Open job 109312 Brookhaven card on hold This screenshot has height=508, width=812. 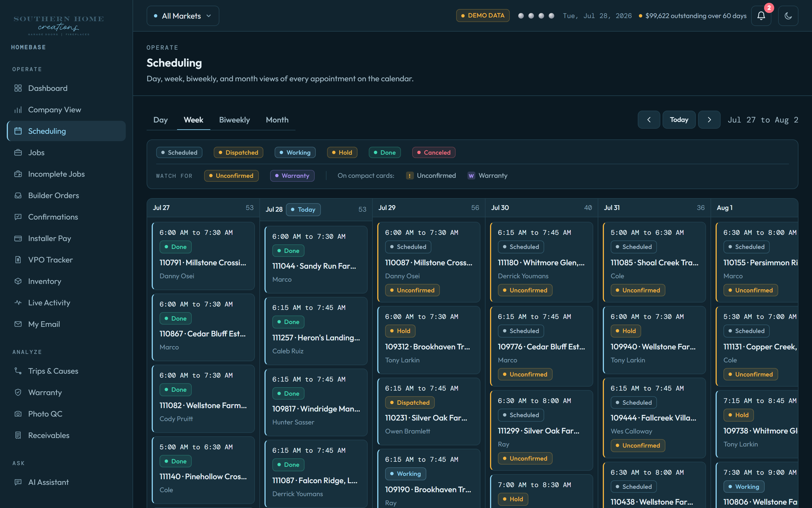tap(429, 340)
